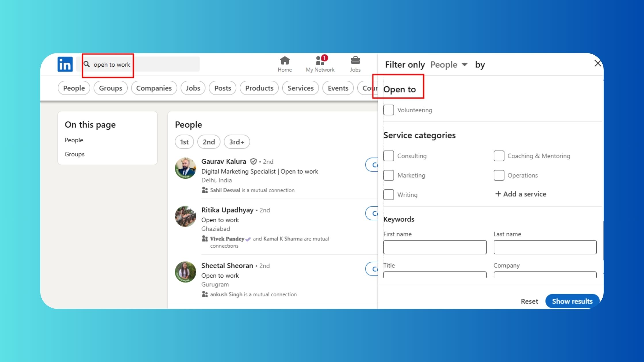Click the Keywords heading
Screen dimensions: 644x362
coord(399,219)
